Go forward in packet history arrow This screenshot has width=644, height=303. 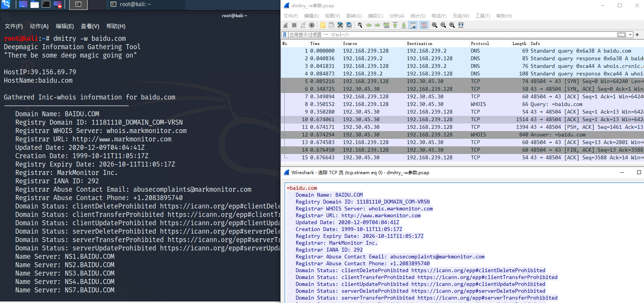378,25
